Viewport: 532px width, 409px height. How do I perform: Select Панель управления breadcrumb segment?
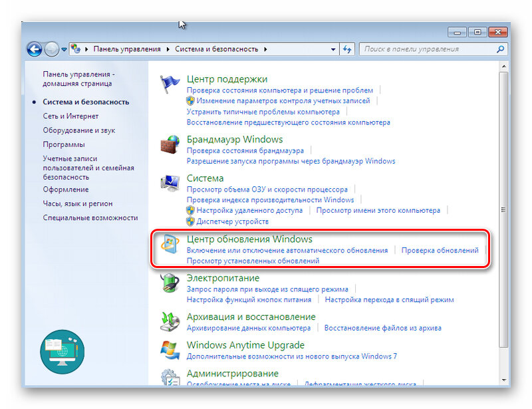(127, 49)
